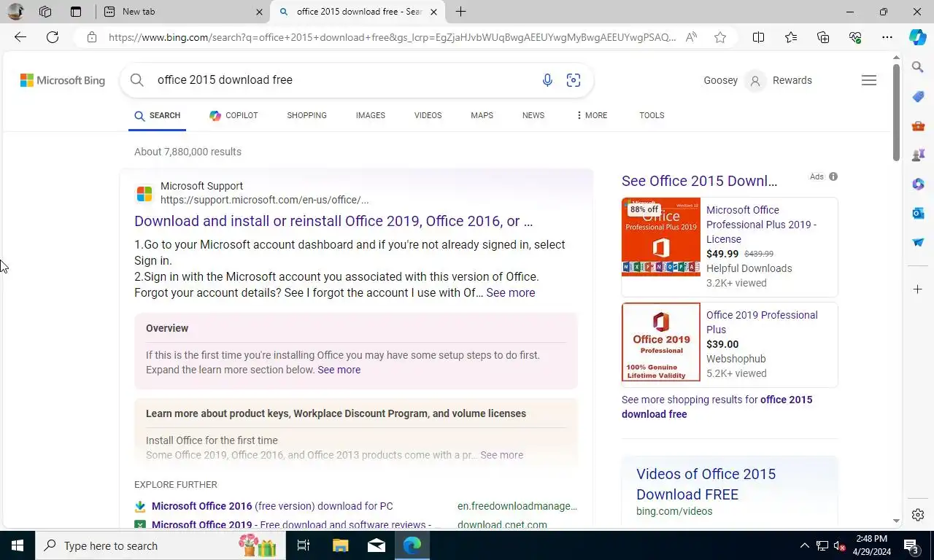Open Read aloud from address bar
The height and width of the screenshot is (560, 934).
pos(691,37)
